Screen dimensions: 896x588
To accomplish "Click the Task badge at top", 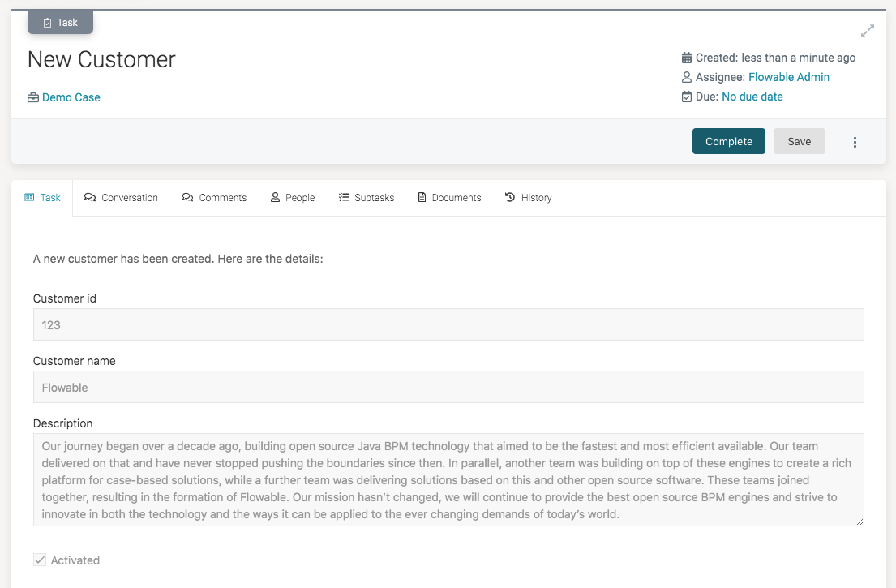I will click(61, 23).
